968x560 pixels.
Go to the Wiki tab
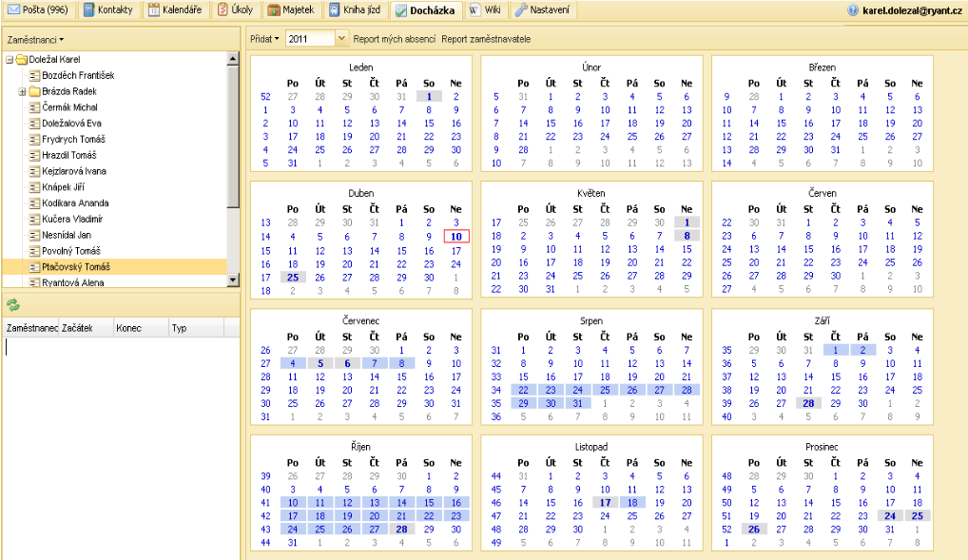click(x=485, y=10)
